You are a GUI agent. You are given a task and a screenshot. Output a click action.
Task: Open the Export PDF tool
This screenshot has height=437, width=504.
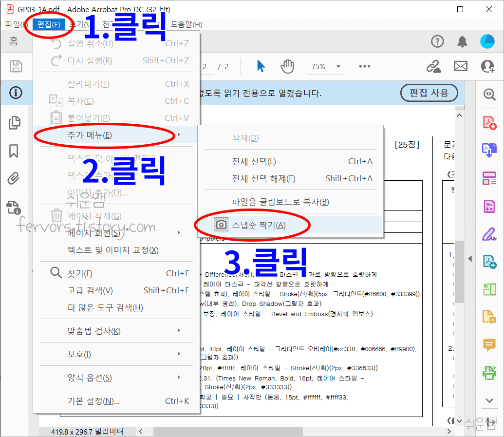(x=488, y=150)
